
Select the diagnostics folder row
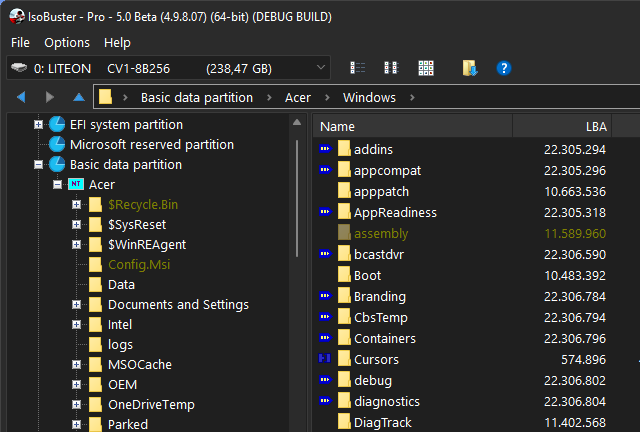pyautogui.click(x=387, y=401)
